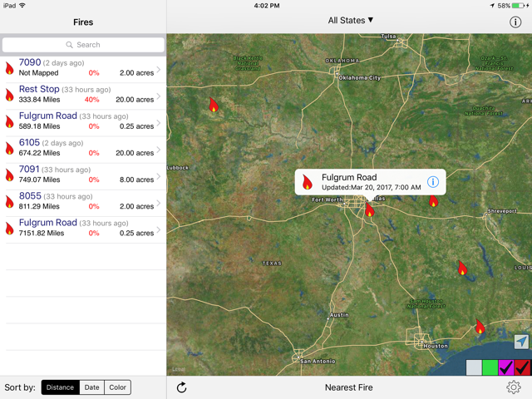Select fire marker east of Dallas

point(433,200)
